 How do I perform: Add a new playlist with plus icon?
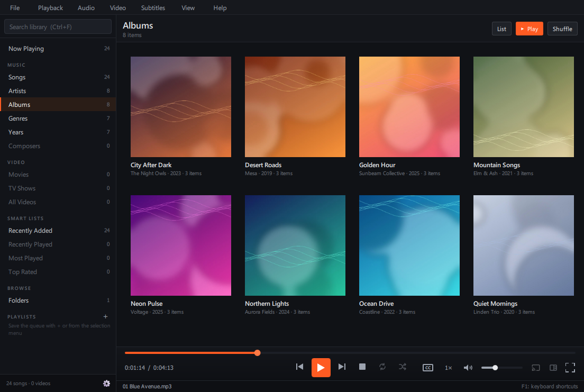pyautogui.click(x=105, y=316)
